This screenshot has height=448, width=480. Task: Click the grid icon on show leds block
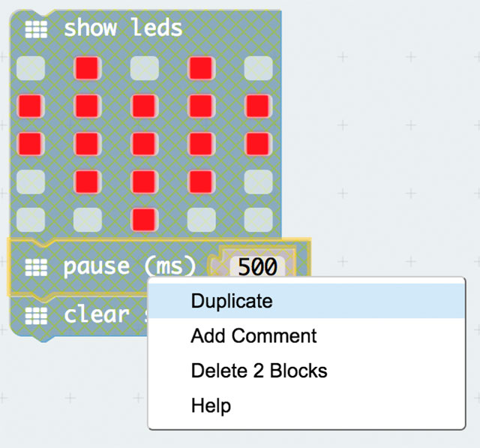coord(36,29)
